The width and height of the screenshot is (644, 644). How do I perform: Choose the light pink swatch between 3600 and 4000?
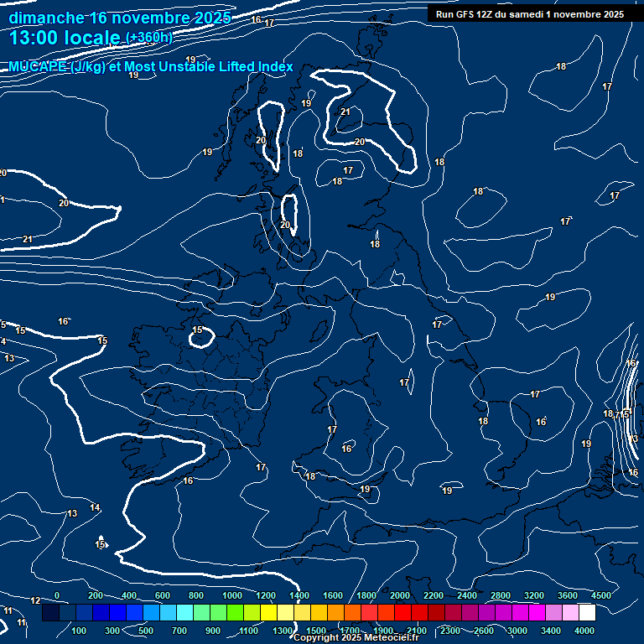571,612
